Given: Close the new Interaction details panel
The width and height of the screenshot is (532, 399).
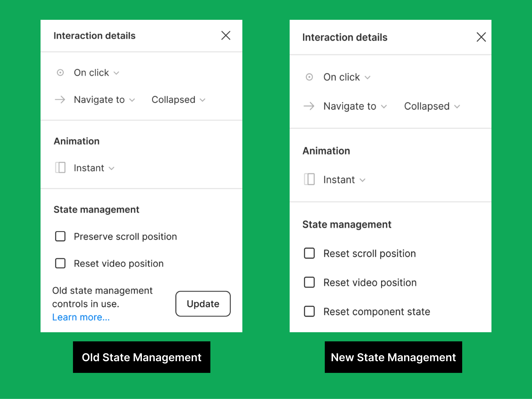Looking at the screenshot, I should [481, 37].
